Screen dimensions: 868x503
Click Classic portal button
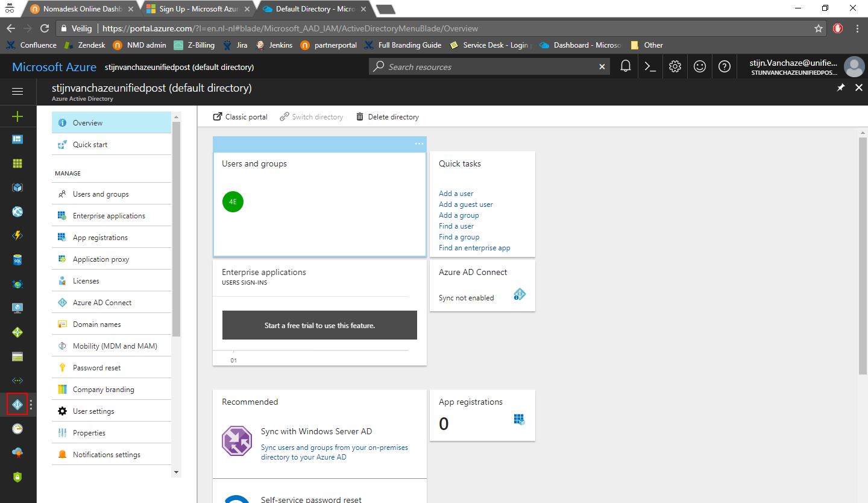pyautogui.click(x=241, y=116)
